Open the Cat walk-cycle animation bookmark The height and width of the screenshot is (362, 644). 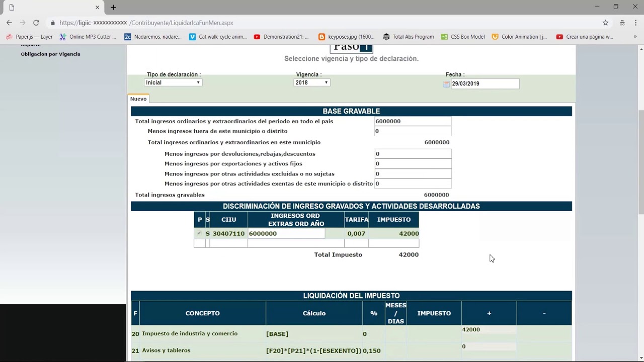click(218, 37)
